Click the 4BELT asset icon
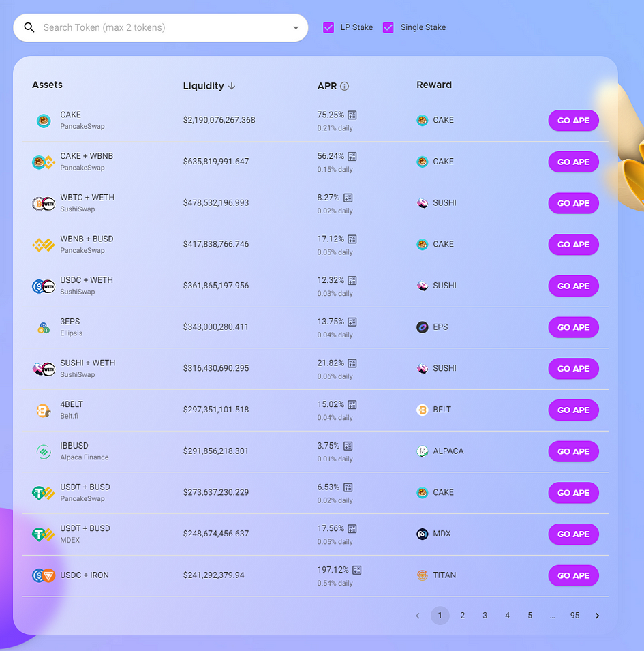Screen dimensions: 644x651 (44, 410)
